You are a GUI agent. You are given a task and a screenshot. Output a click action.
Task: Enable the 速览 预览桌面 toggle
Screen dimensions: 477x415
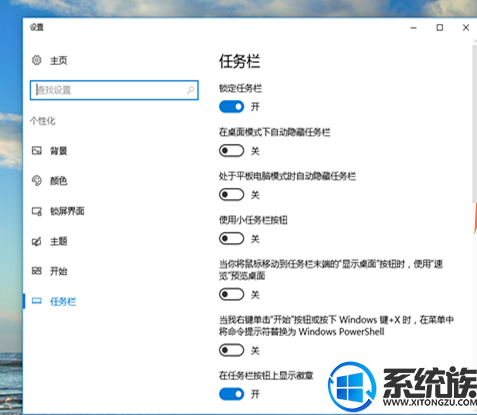tap(231, 294)
